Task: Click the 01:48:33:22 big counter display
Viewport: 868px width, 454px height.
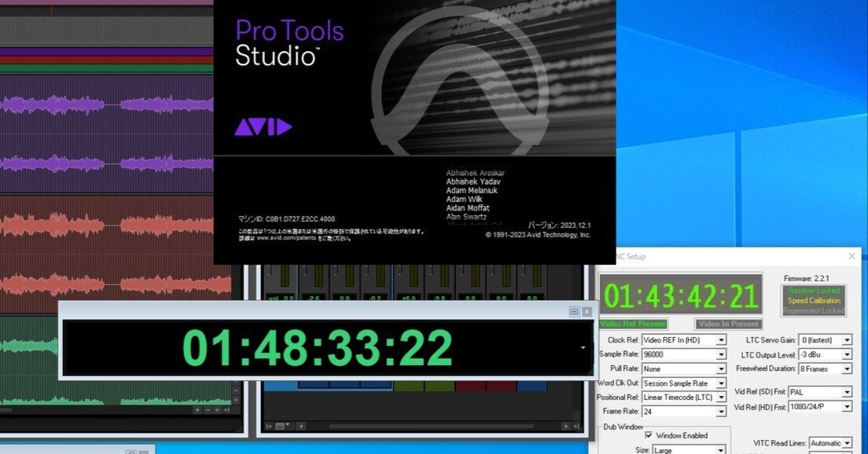Action: tap(318, 349)
